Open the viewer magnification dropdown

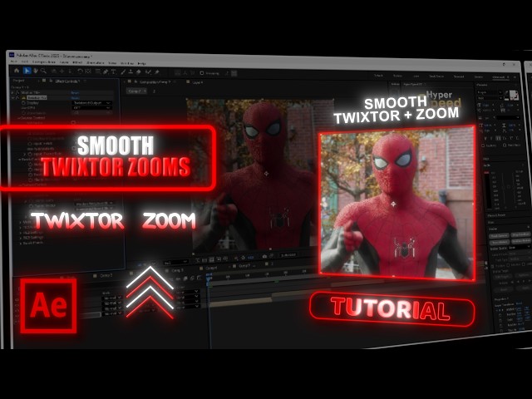pos(175,263)
